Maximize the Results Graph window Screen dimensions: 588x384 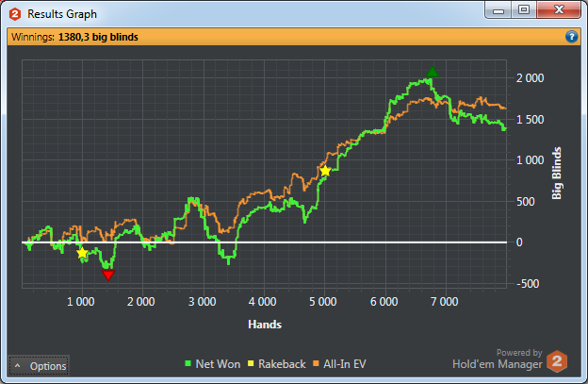coord(524,9)
